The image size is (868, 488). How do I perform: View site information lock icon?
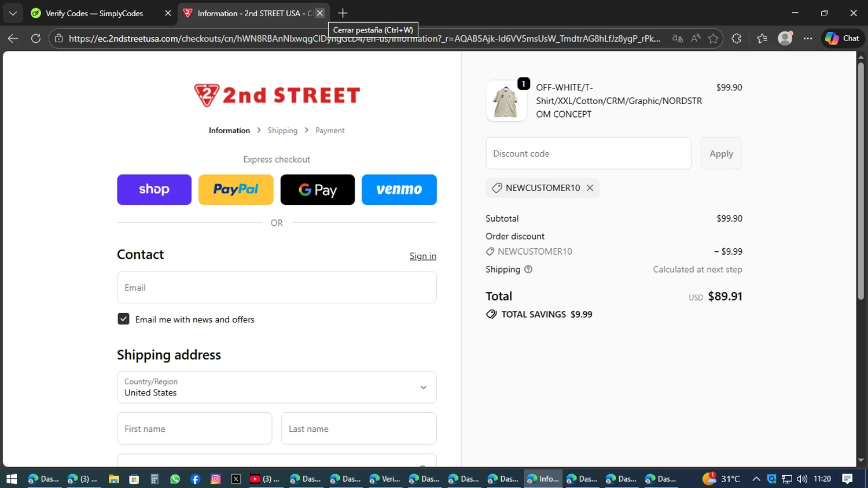[58, 38]
